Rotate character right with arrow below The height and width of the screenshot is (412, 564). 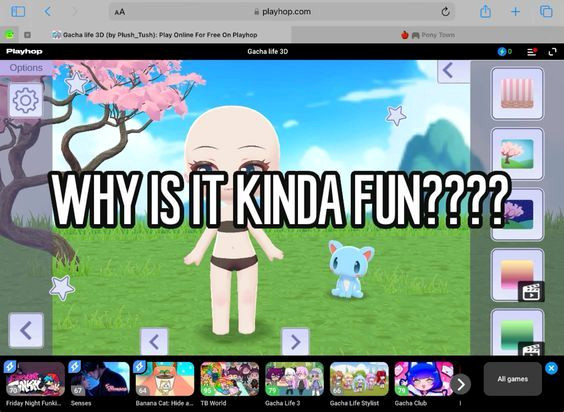point(295,341)
